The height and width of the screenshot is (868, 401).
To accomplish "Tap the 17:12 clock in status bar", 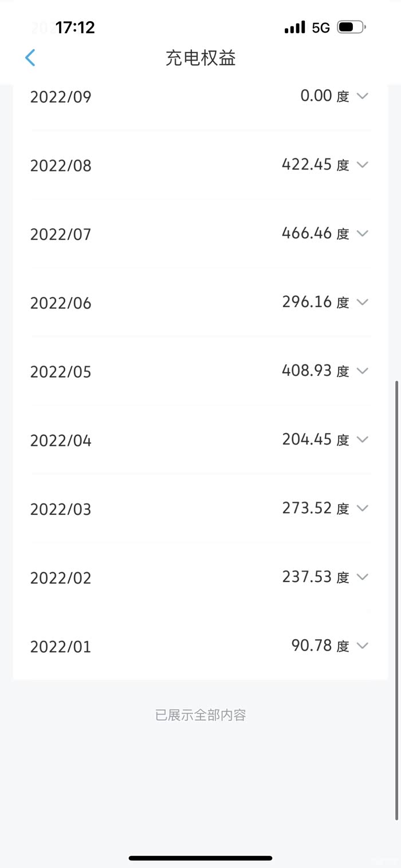I will pos(75,27).
